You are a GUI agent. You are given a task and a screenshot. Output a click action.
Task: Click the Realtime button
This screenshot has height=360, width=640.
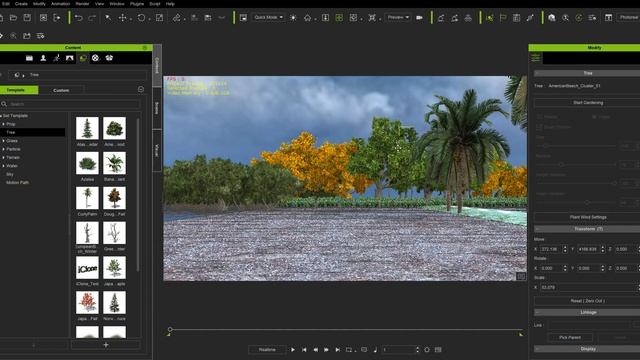click(x=267, y=350)
